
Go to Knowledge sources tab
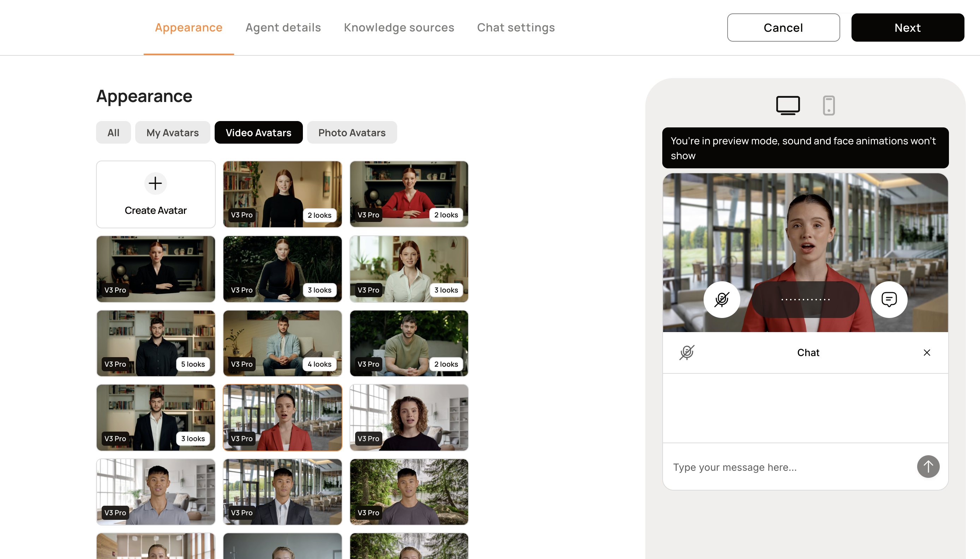[x=399, y=28]
